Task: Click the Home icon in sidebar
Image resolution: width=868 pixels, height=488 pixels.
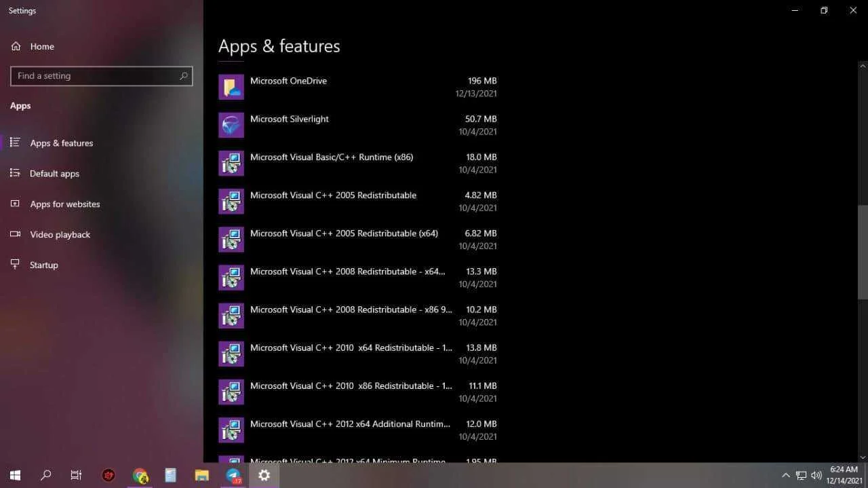Action: [16, 46]
